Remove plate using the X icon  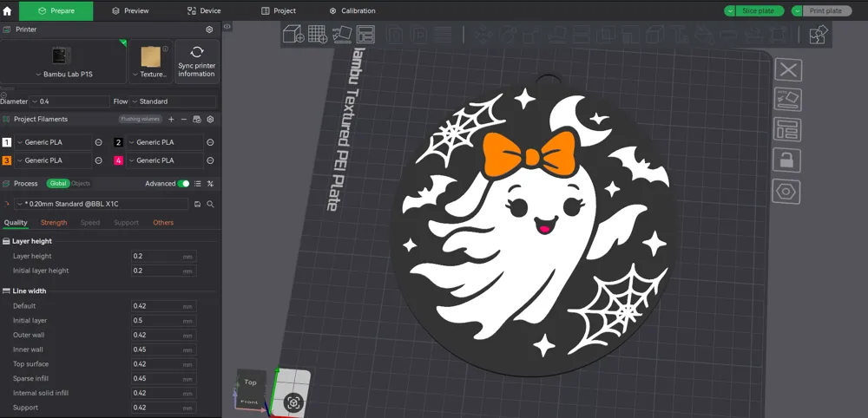[788, 70]
